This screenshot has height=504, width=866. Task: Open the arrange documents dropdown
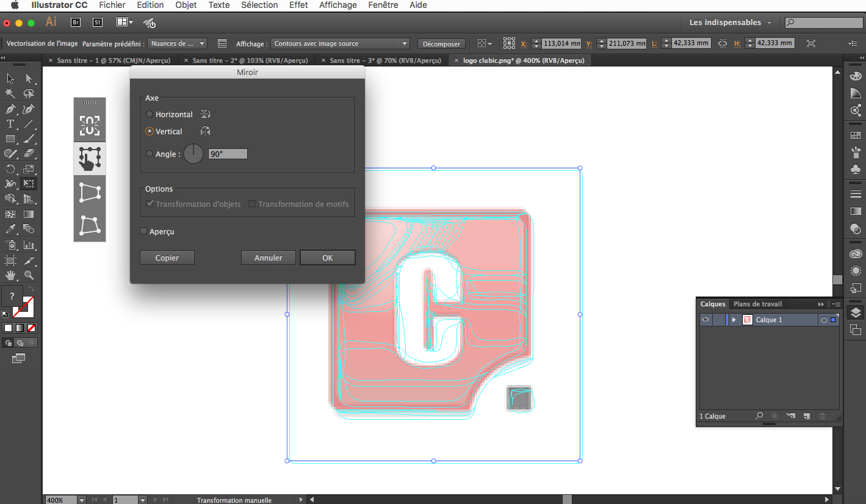tap(125, 23)
